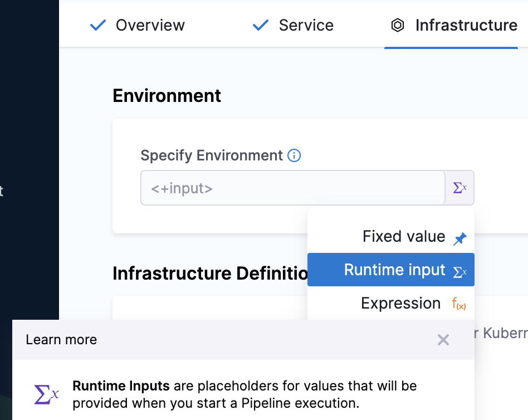
Task: Click the orange f(x) Expression icon
Action: [459, 304]
